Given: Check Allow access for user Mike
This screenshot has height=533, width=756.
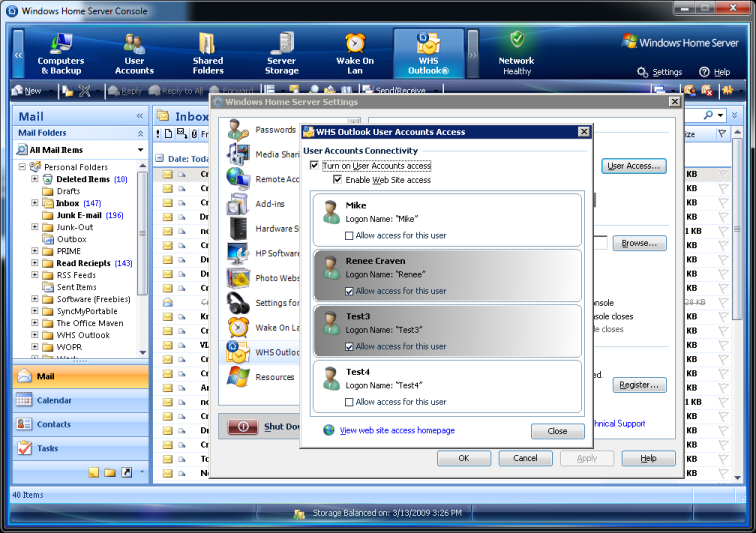Looking at the screenshot, I should [x=349, y=235].
